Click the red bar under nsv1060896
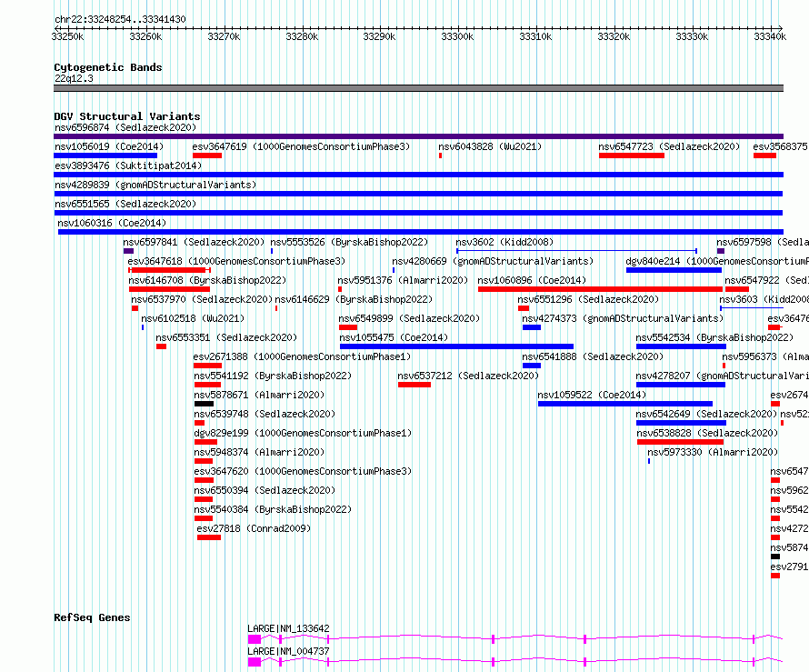The width and height of the screenshot is (809, 672). coord(600,289)
